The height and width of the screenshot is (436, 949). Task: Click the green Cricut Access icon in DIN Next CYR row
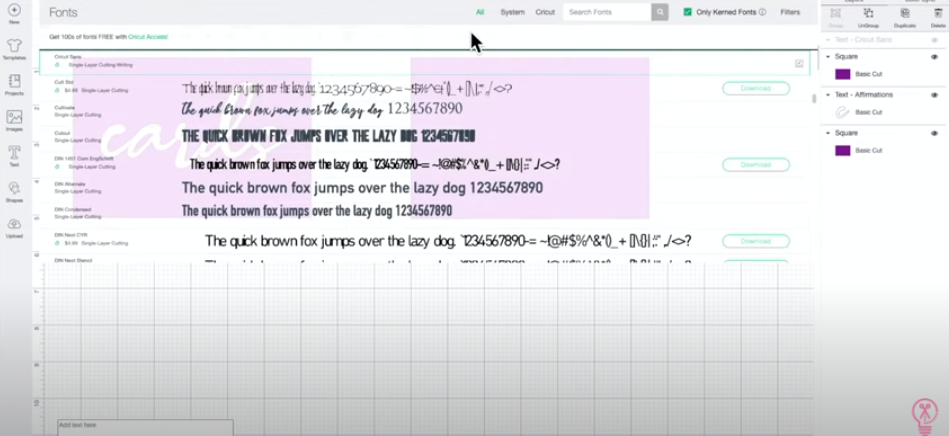coord(57,243)
